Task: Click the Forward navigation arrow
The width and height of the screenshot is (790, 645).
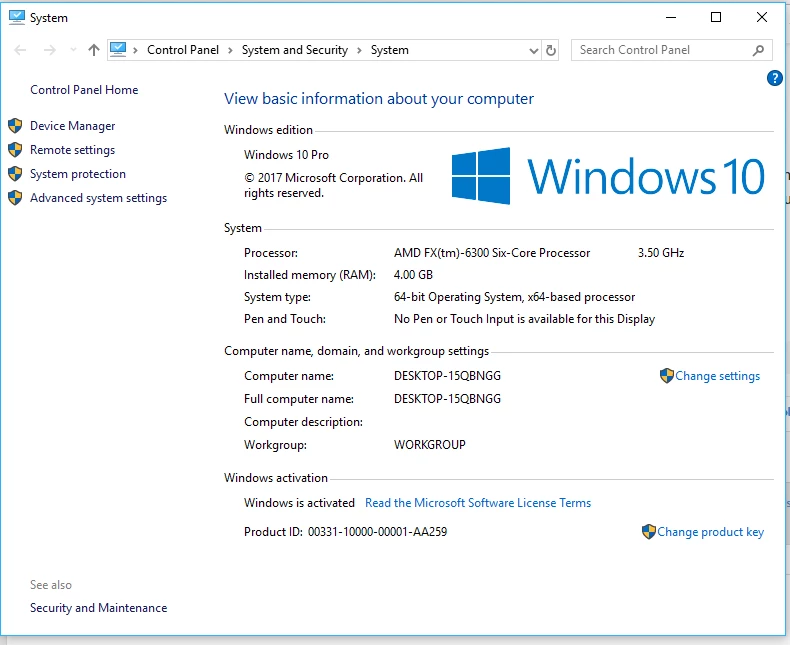Action: (49, 50)
